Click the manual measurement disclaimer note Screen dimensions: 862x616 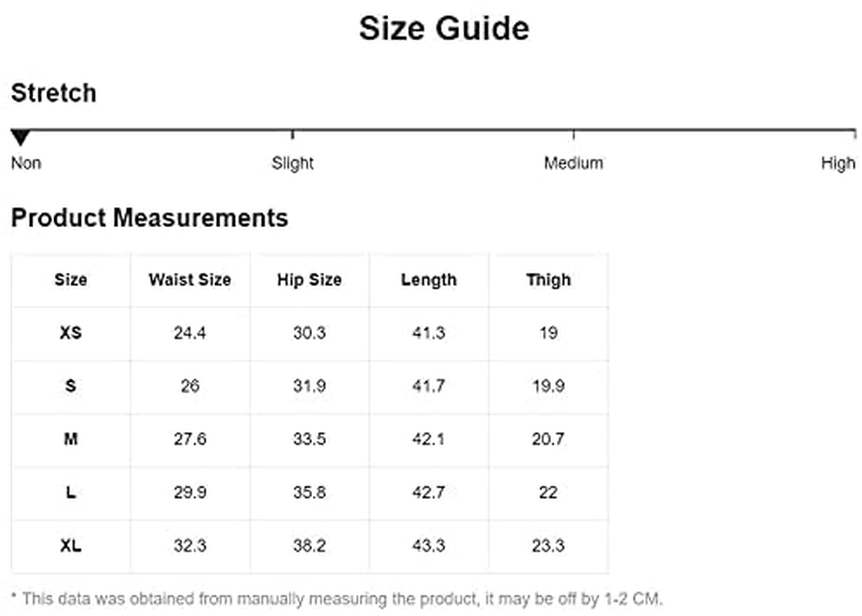[337, 598]
